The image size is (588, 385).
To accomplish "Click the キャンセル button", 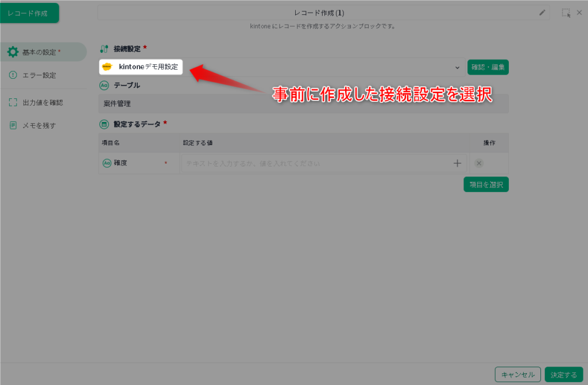I will point(517,375).
